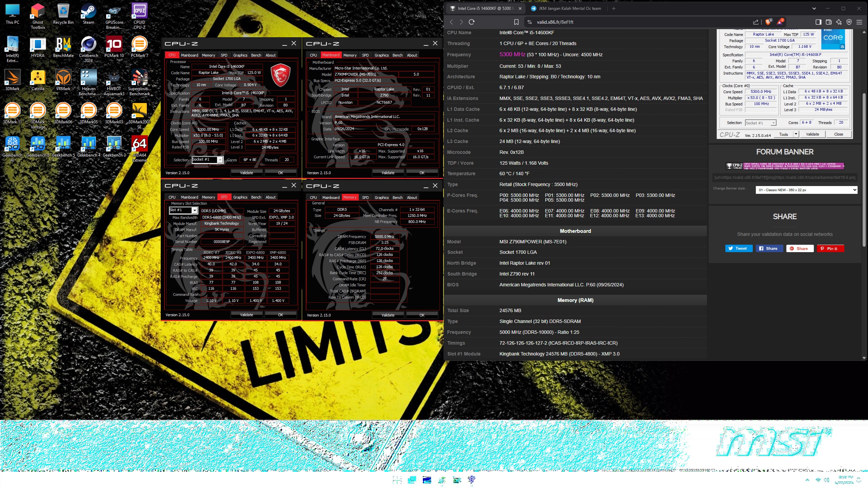Open the Geekbench AI desktop icon

13,149
